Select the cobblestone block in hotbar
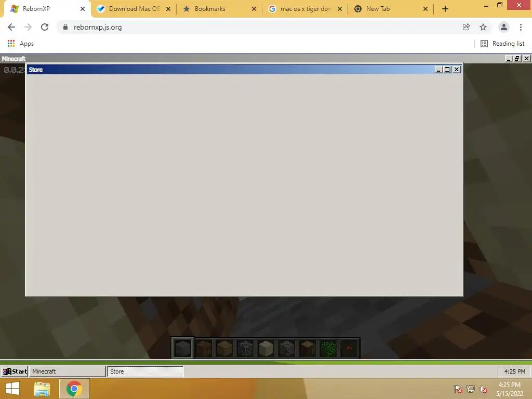The height and width of the screenshot is (399, 532). click(x=245, y=348)
